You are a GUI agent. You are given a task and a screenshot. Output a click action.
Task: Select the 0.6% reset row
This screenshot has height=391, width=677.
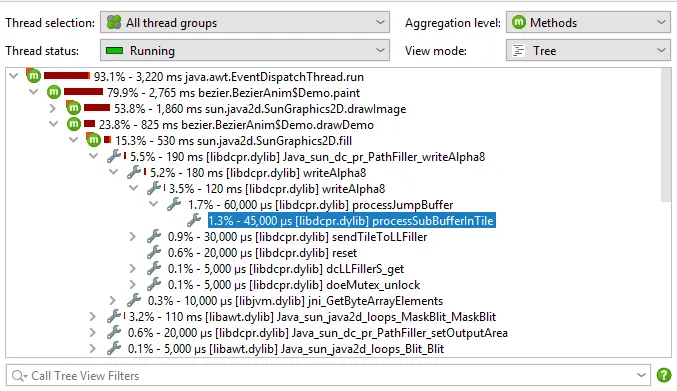point(262,252)
